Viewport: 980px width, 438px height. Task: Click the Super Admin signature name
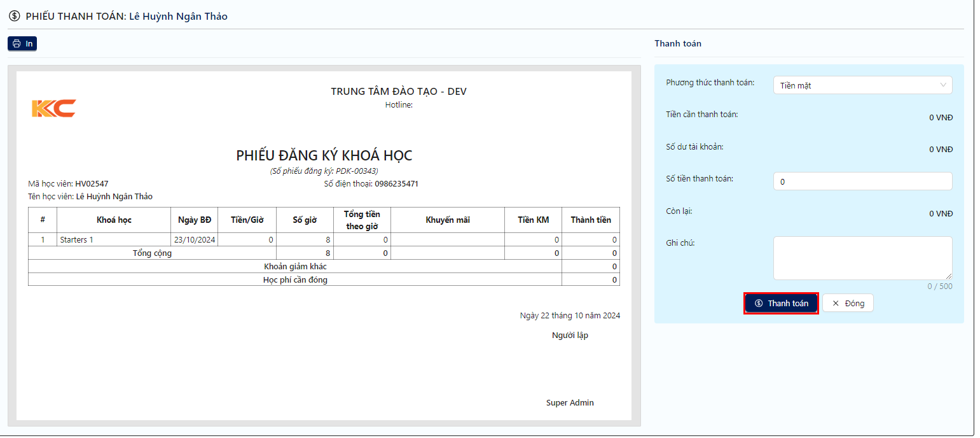pyautogui.click(x=570, y=403)
